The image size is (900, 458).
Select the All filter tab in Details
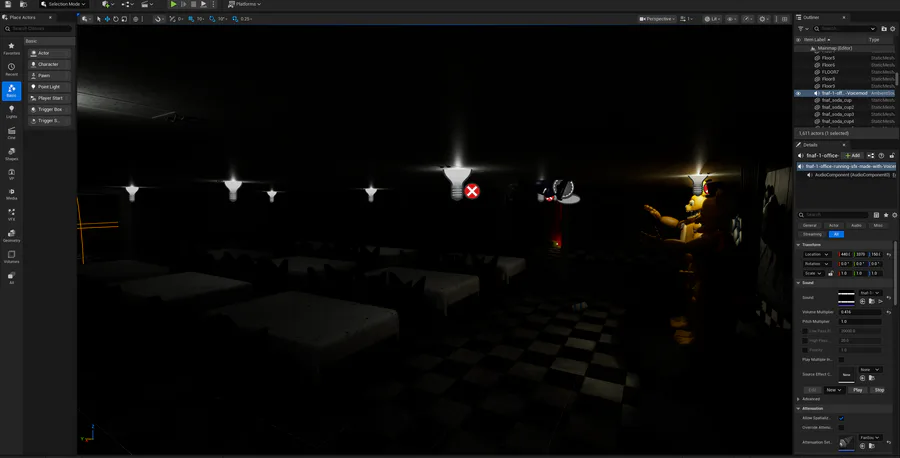point(836,234)
